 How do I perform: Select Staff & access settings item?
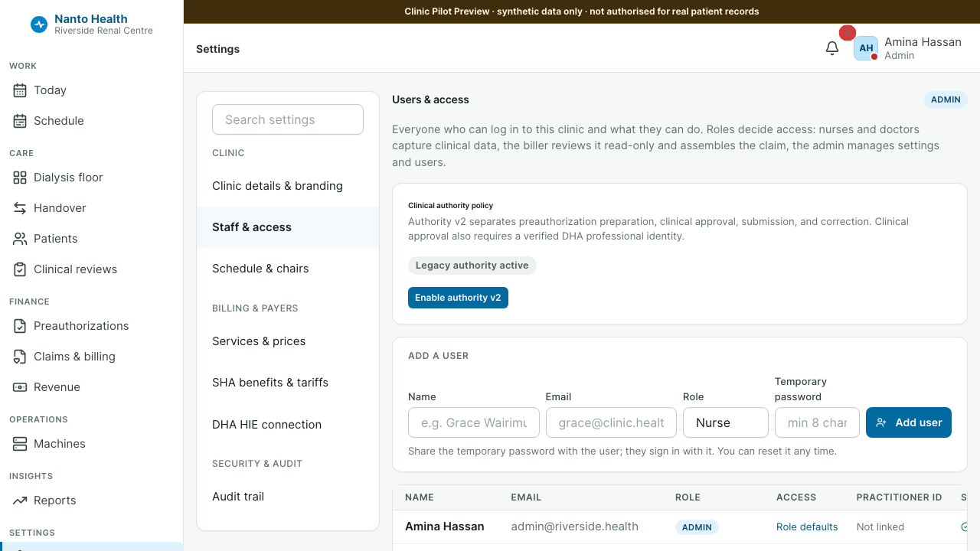[288, 227]
